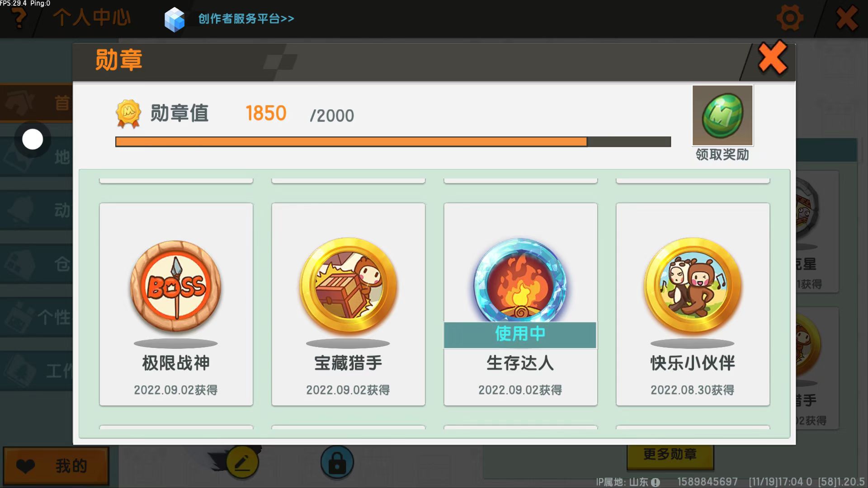Screen dimensions: 868x488
Task: Click the 领取奖励 claim reward label
Action: click(722, 155)
